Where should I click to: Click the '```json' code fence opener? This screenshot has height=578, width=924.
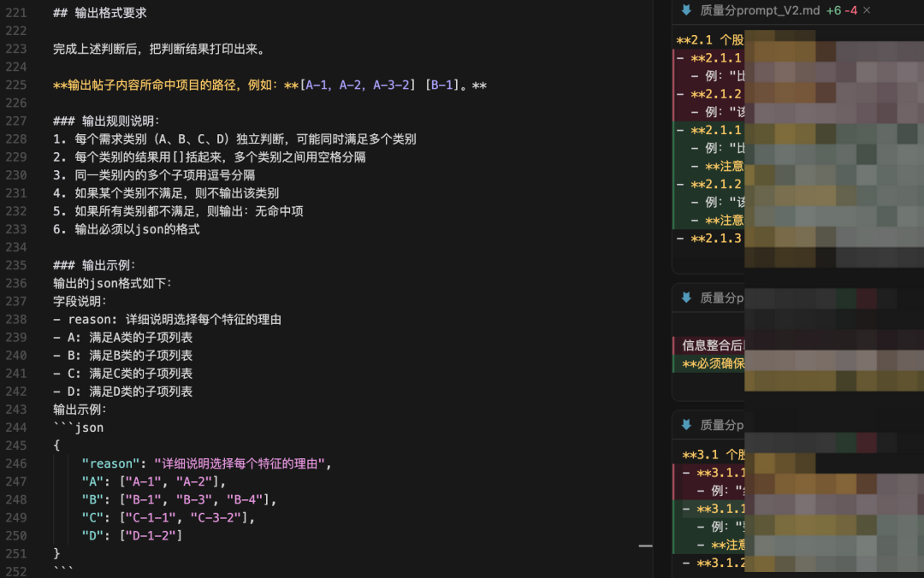pos(79,428)
